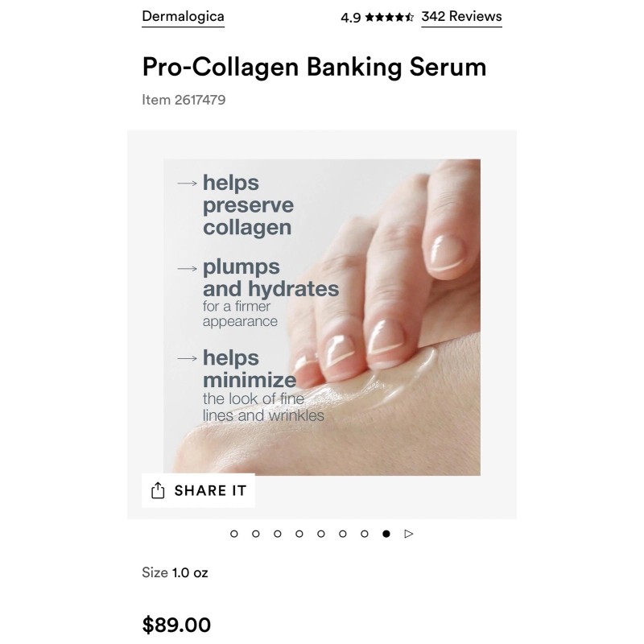The width and height of the screenshot is (644, 644).
Task: Jump to the fourth carousel image dot
Action: (299, 533)
